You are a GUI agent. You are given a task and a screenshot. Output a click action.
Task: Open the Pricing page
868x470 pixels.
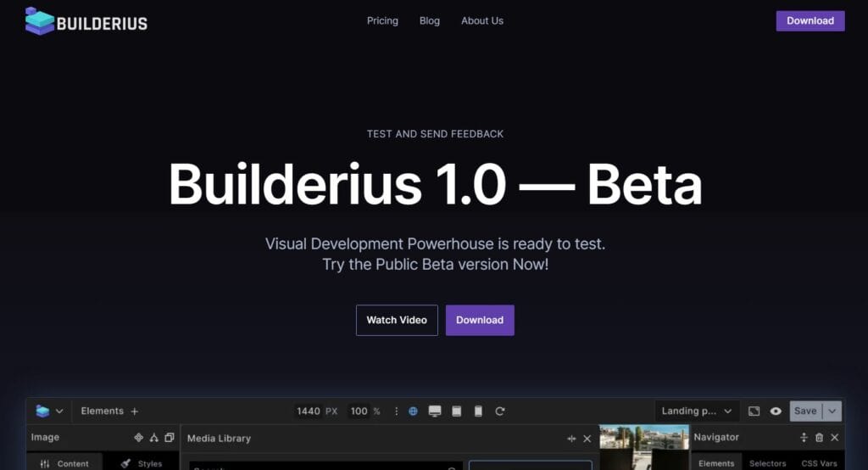tap(382, 20)
